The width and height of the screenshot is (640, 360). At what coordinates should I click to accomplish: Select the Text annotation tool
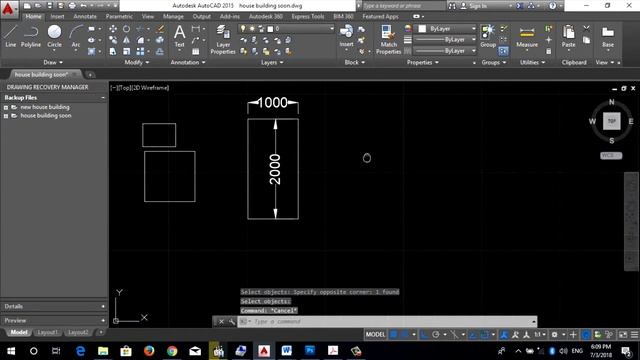pyautogui.click(x=180, y=36)
